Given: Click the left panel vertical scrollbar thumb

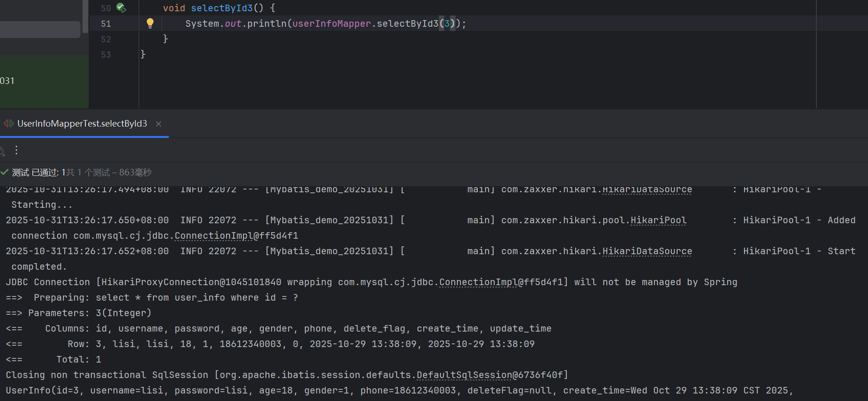Looking at the screenshot, I should pos(85,16).
